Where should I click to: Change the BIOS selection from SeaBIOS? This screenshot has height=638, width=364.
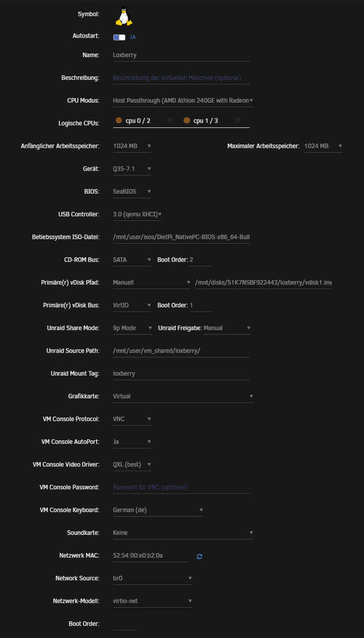[x=132, y=192]
